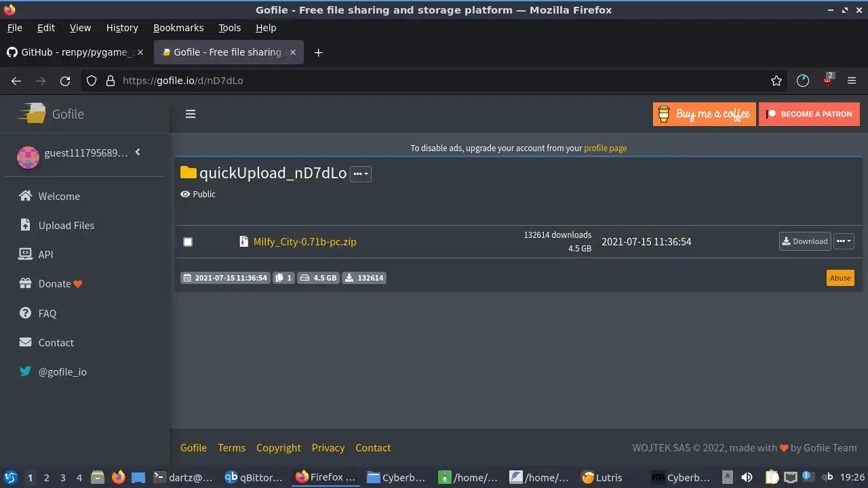Click the Download button for the file

pos(805,241)
